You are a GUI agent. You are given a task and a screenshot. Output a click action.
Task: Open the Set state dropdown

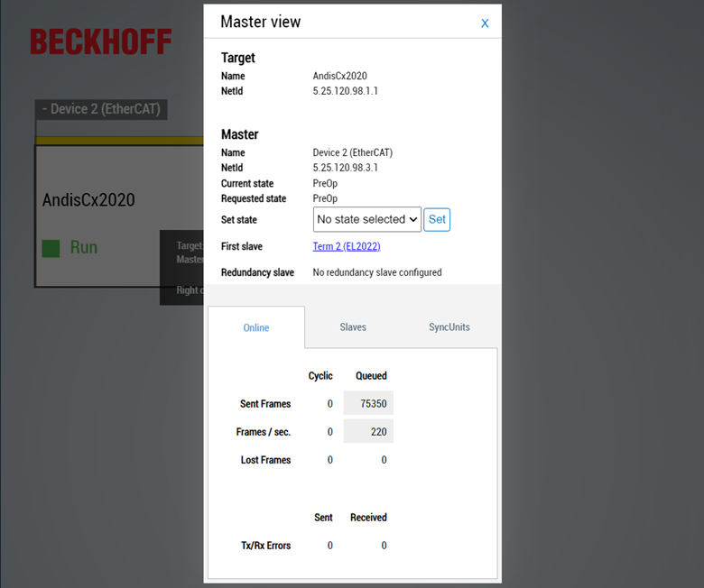366,219
